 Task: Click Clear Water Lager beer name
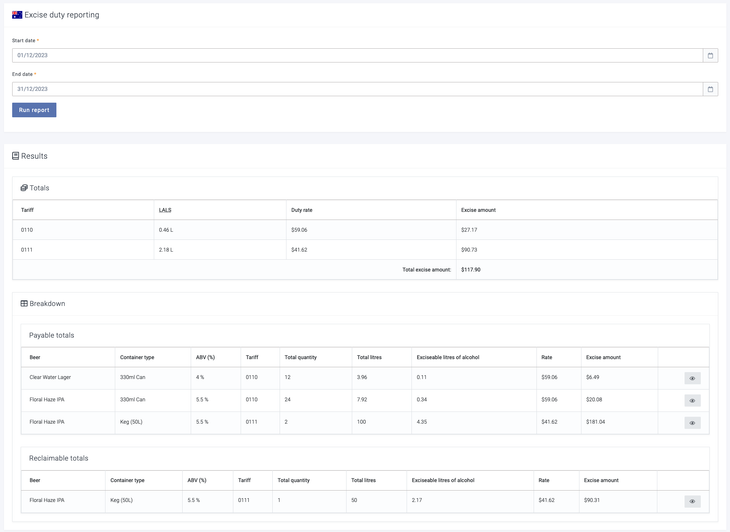tap(50, 377)
